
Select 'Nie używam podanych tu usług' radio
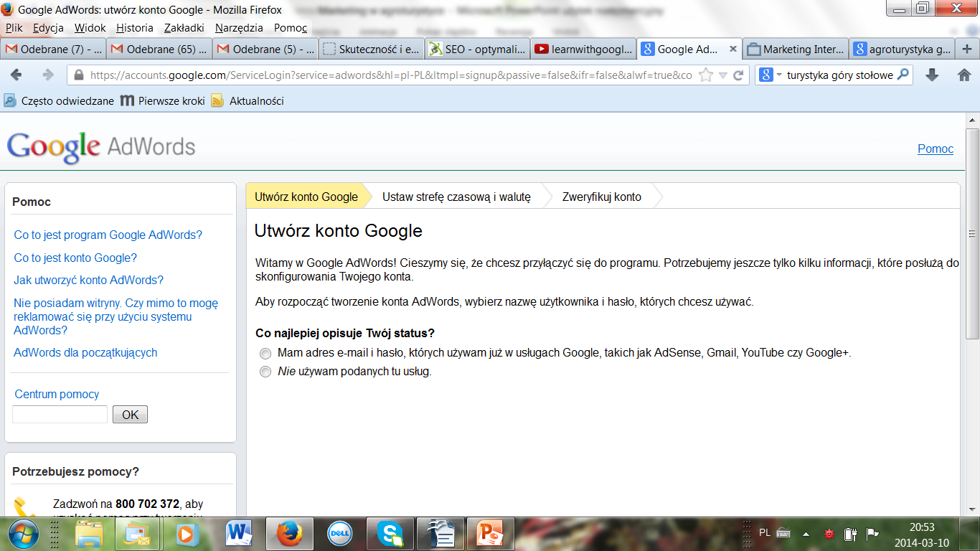click(x=265, y=372)
